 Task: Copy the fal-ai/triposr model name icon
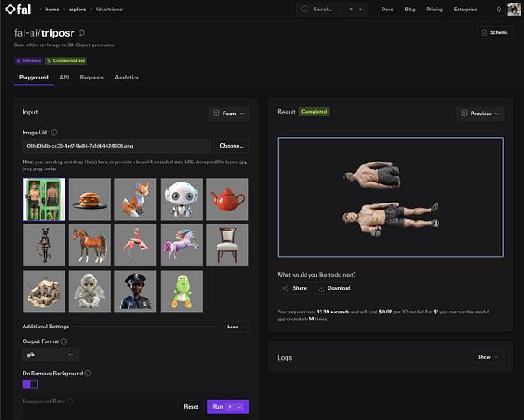tap(81, 33)
